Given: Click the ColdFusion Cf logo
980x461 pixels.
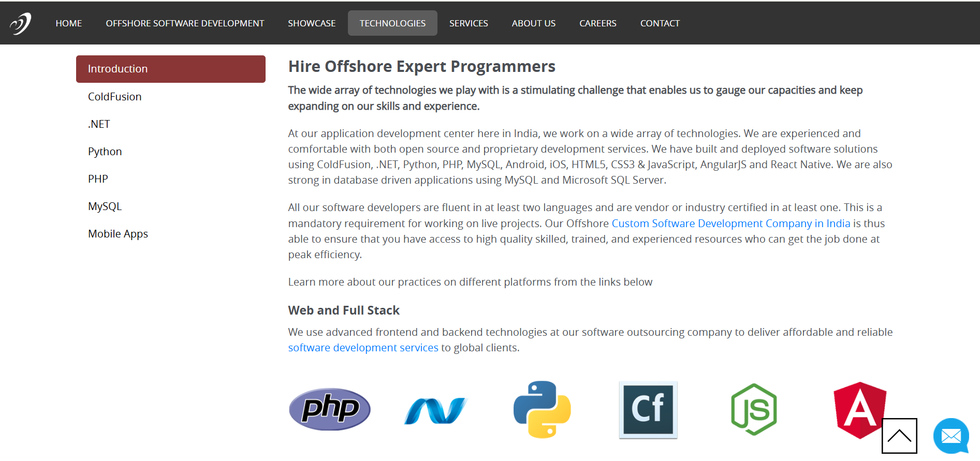Looking at the screenshot, I should 648,409.
